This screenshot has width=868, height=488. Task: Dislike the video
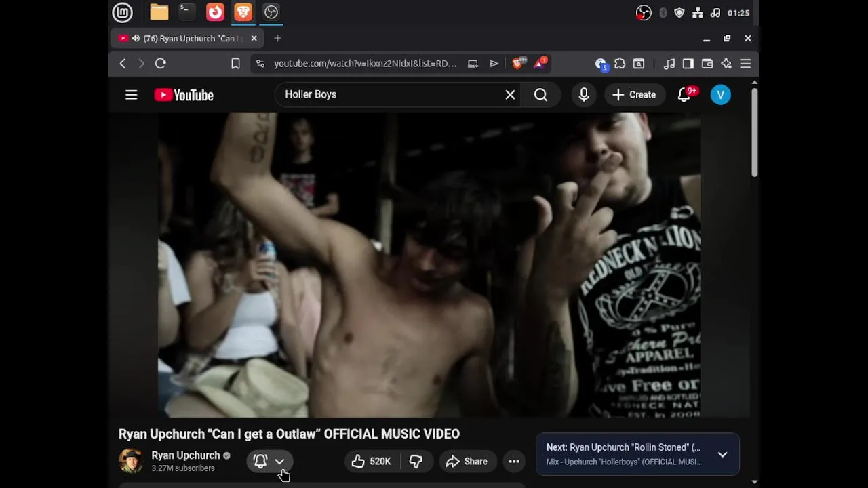[x=416, y=462]
